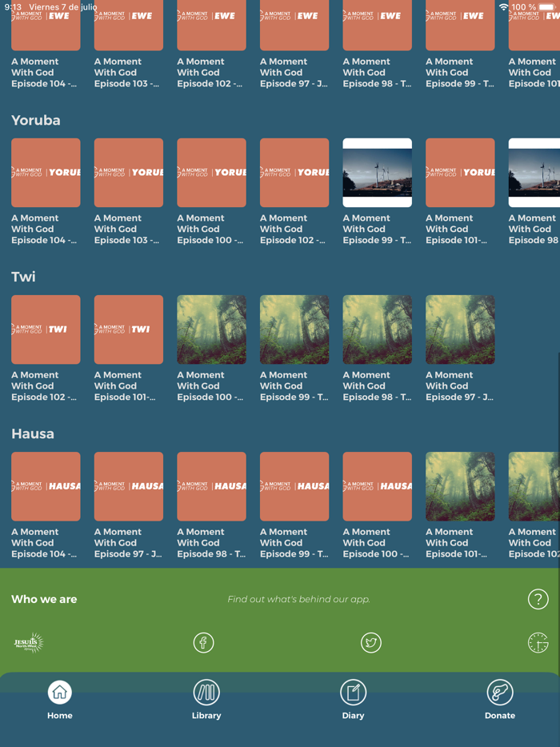Open Hausa Episode 101 forest thumbnail
Screen dimensions: 560x747
click(460, 486)
